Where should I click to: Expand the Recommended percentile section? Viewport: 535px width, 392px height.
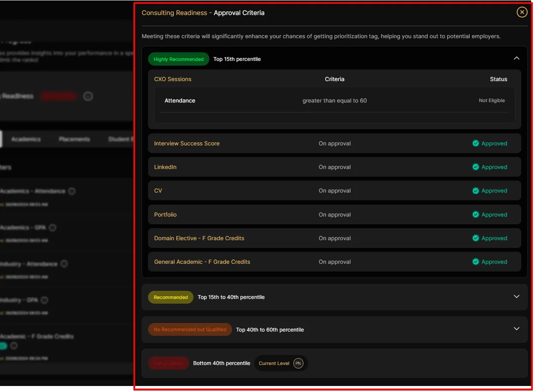(517, 297)
